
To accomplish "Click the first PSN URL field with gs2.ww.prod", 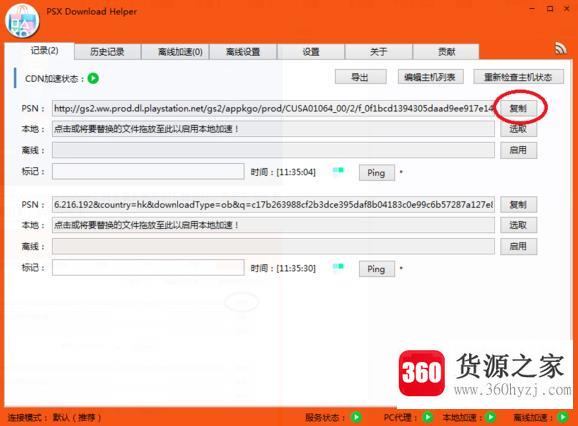I will [273, 108].
